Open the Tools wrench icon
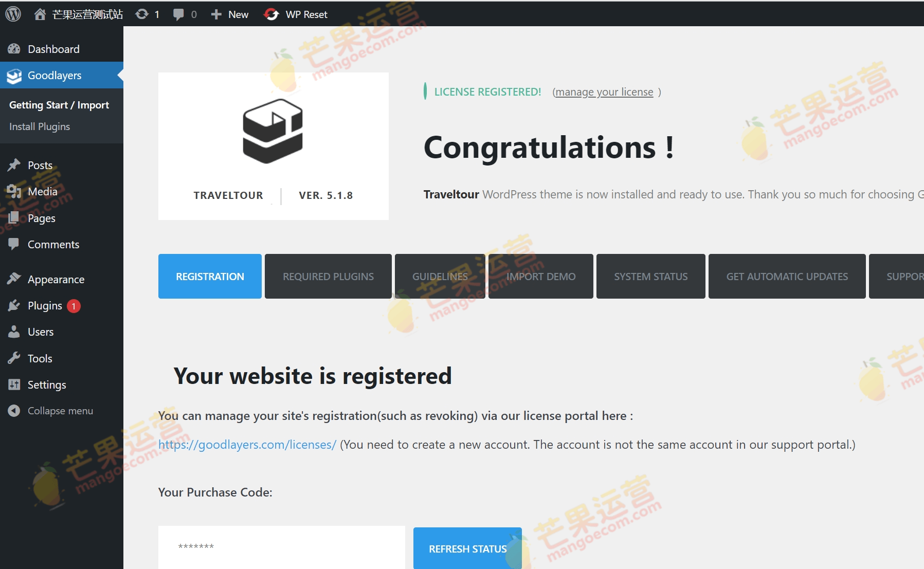Viewport: 924px width, 569px height. pyautogui.click(x=14, y=358)
